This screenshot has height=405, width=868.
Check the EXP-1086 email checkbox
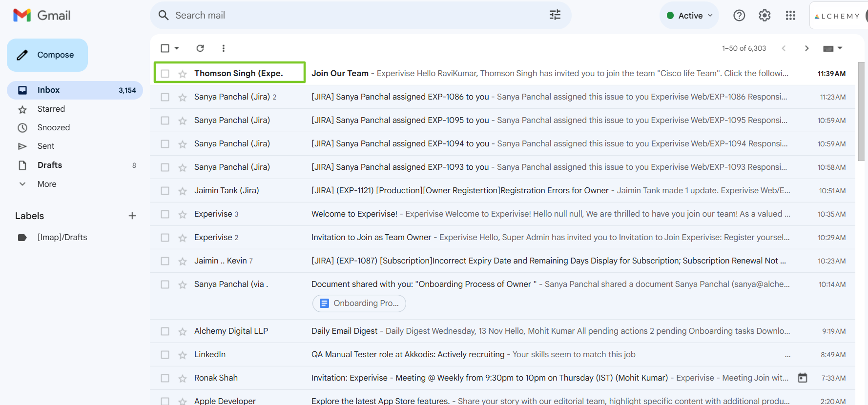(165, 97)
